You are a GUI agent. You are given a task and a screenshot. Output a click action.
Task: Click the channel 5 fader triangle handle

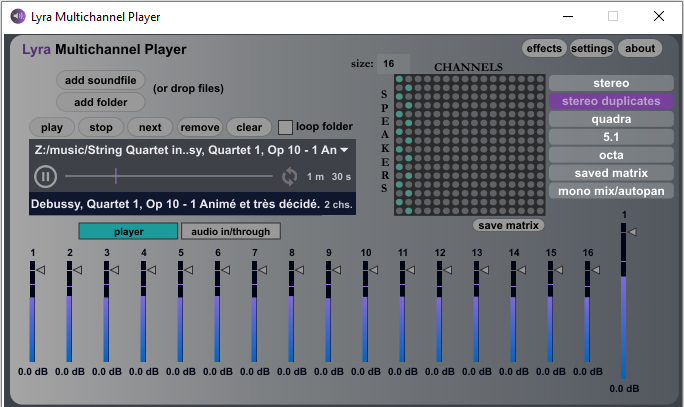pyautogui.click(x=188, y=270)
